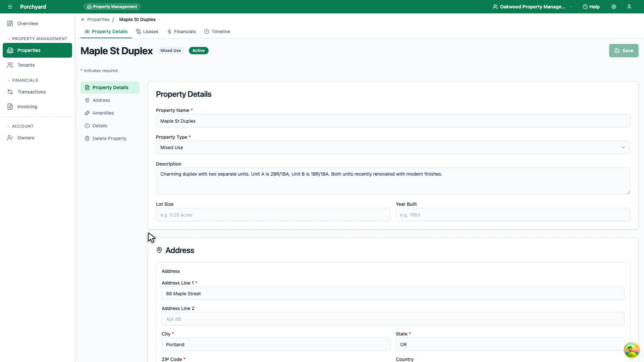Switch to the Financials tab
Screen dimensions: 644x362
pos(181,32)
